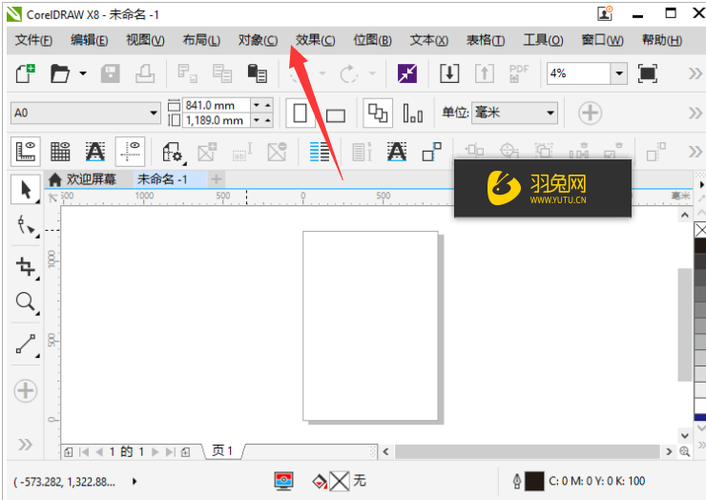This screenshot has height=500, width=706.
Task: Expand the Open button dropdown arrow
Action: click(83, 73)
